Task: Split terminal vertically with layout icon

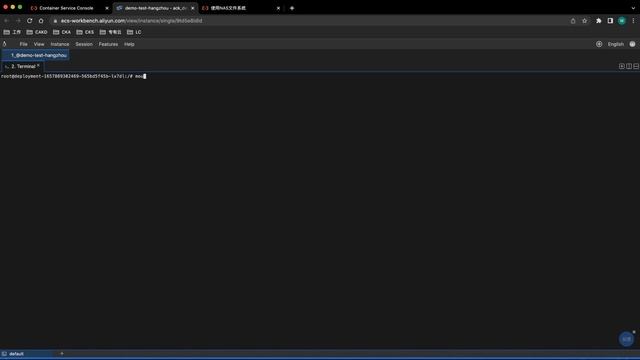Action: point(629,66)
